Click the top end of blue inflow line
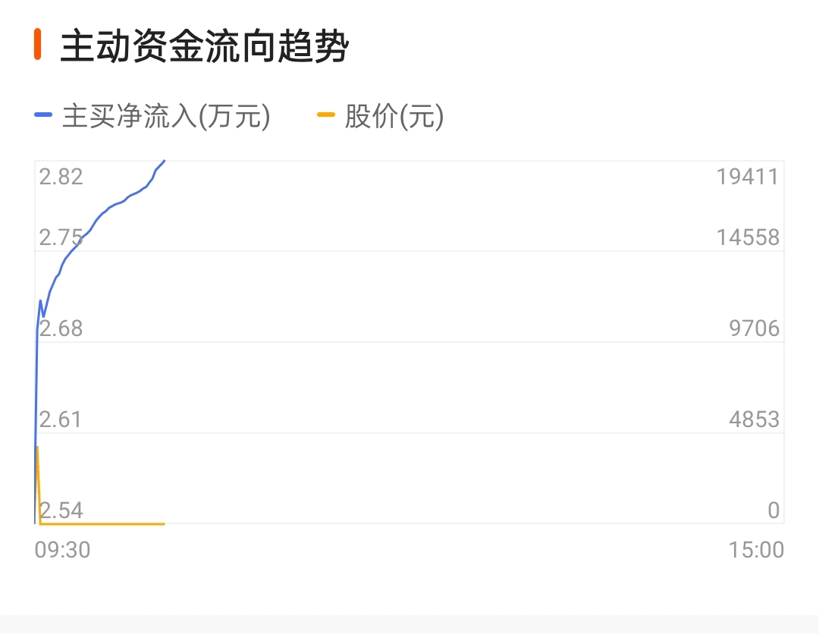Viewport: 819px width, 644px height. point(164,161)
